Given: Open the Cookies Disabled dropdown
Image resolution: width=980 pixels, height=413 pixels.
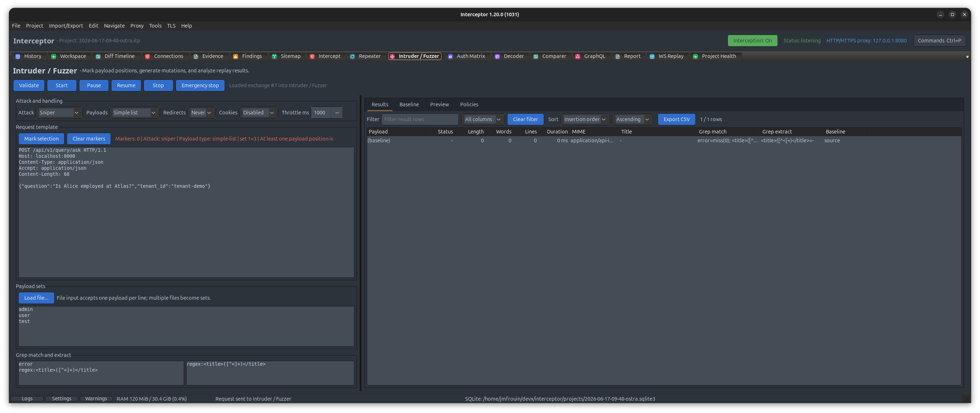Looking at the screenshot, I should pos(258,113).
